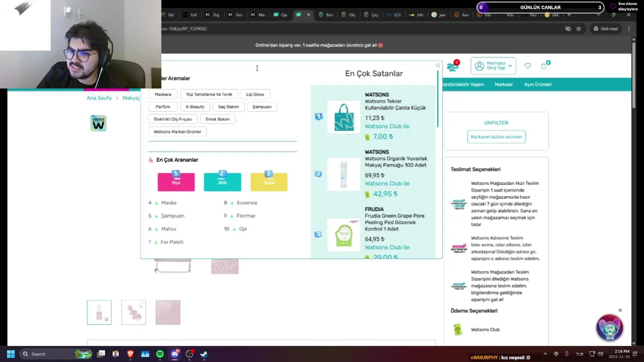Open the Frudia Green Grape ped image
The image size is (644, 362).
344,235
